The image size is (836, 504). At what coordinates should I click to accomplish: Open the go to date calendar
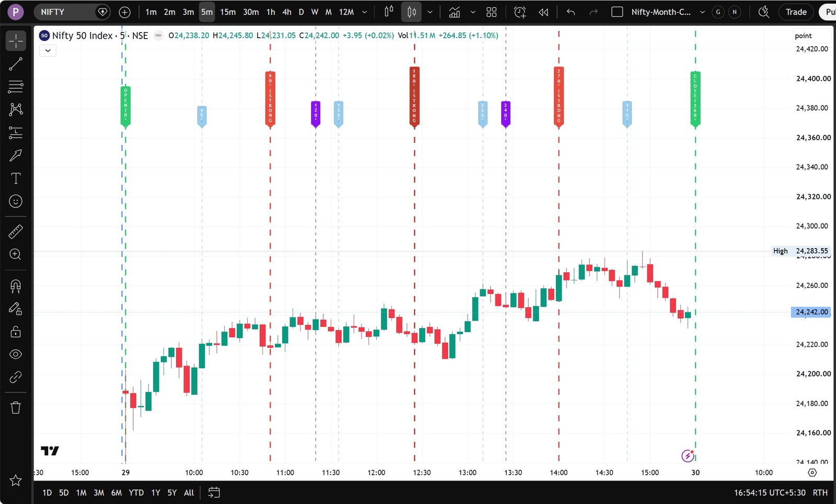[214, 493]
